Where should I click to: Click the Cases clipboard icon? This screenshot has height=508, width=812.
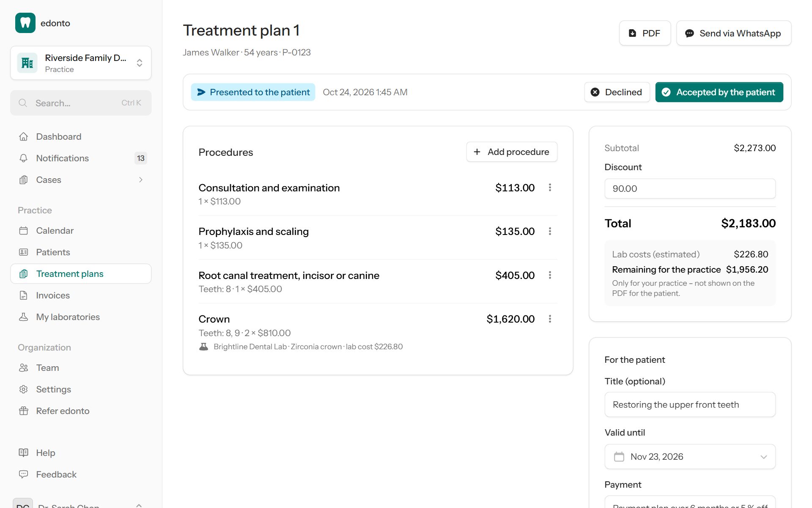[x=24, y=179]
